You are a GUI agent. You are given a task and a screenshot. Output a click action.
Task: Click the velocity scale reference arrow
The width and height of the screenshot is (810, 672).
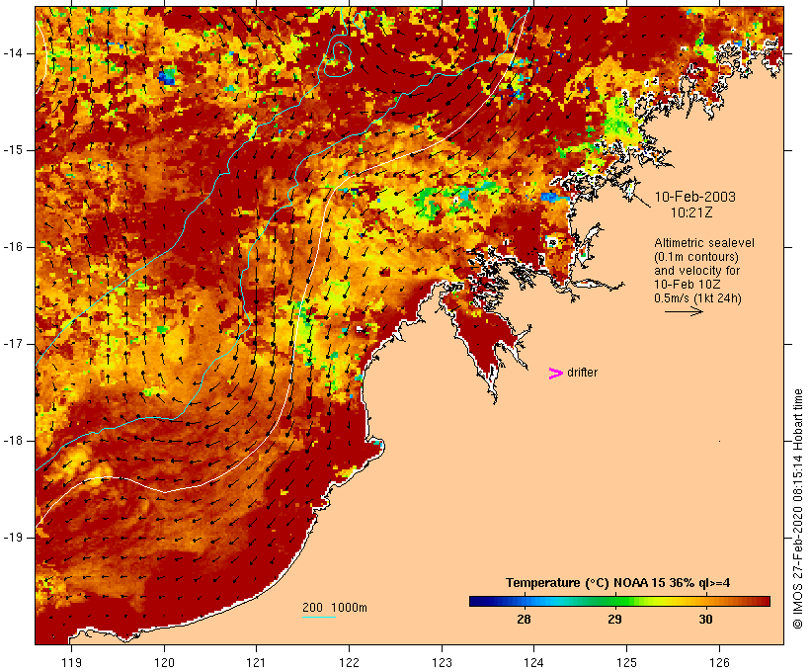pos(684,311)
